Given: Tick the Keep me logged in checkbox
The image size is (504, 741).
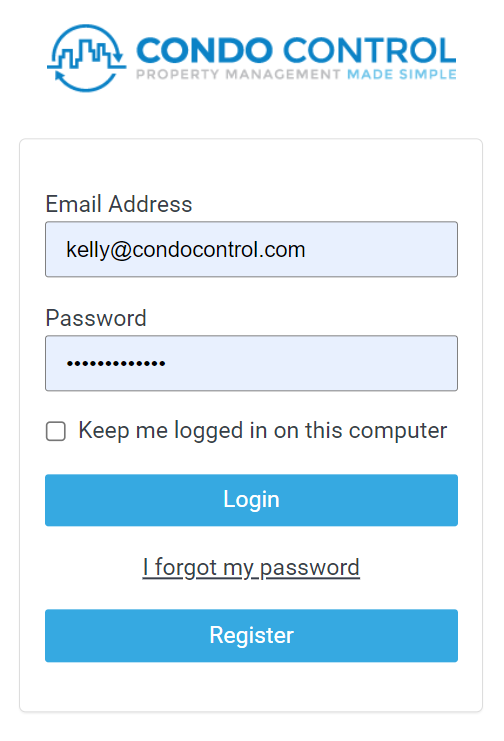Looking at the screenshot, I should point(56,431).
